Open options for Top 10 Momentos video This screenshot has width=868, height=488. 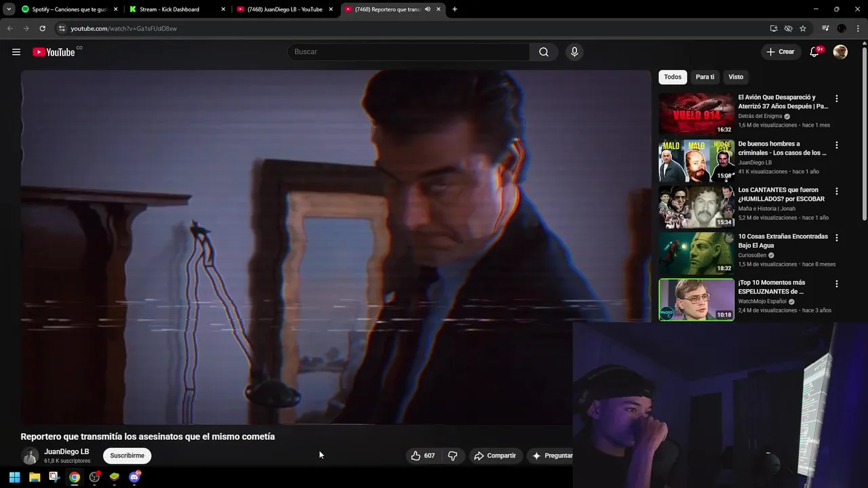click(x=836, y=284)
